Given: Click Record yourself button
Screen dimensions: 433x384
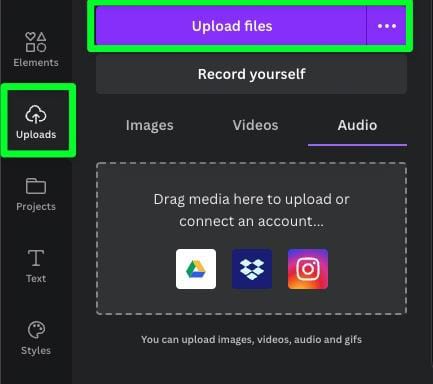Looking at the screenshot, I should (251, 74).
